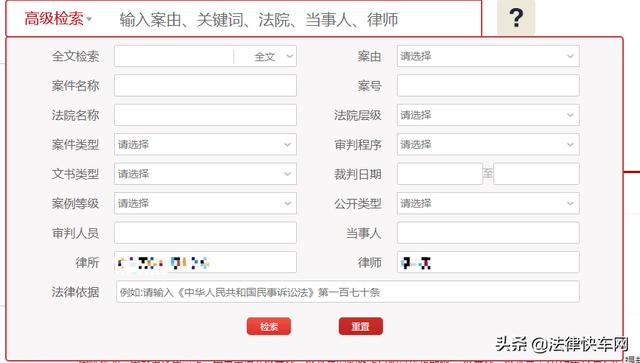Expand the 审判程序 dropdown
640x363 pixels.
click(x=488, y=145)
